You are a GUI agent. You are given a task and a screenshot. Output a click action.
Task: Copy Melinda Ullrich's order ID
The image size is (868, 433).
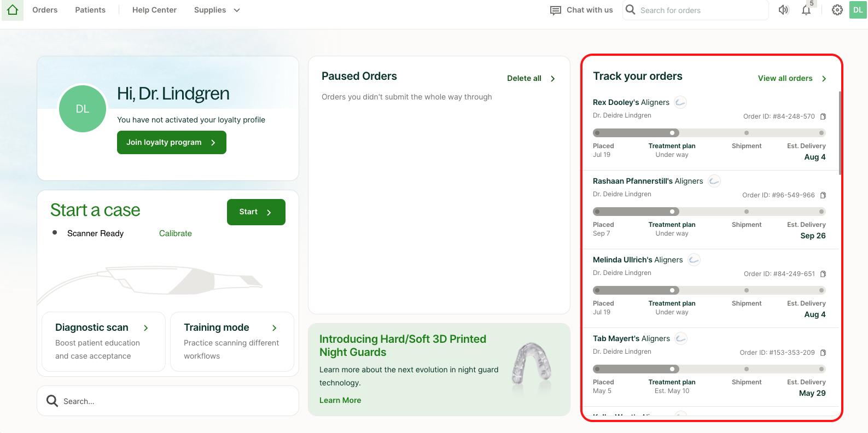click(823, 274)
